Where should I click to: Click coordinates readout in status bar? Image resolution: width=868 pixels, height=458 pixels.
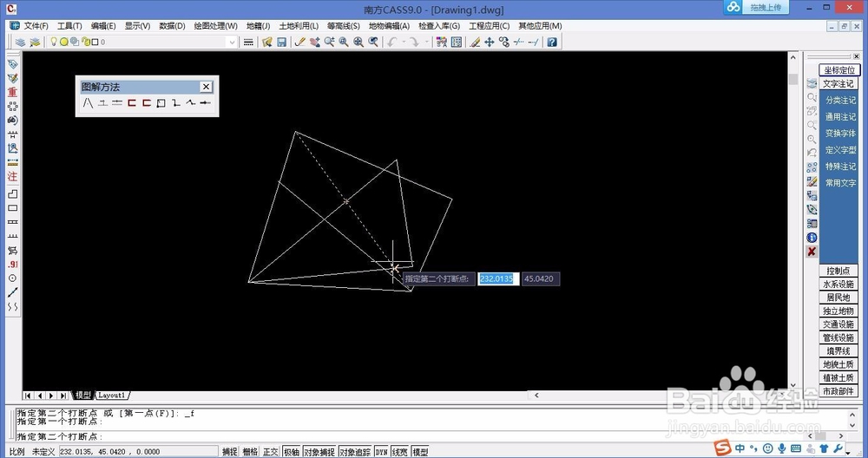click(138, 452)
